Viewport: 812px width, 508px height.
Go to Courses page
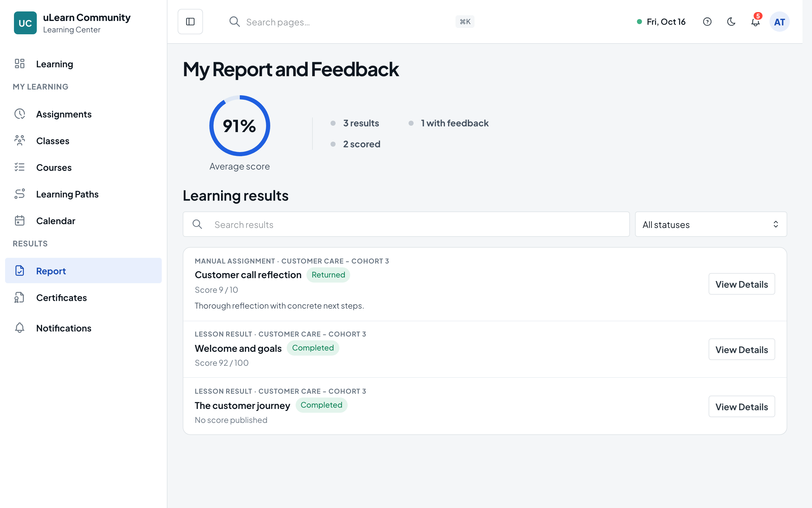pyautogui.click(x=83, y=167)
